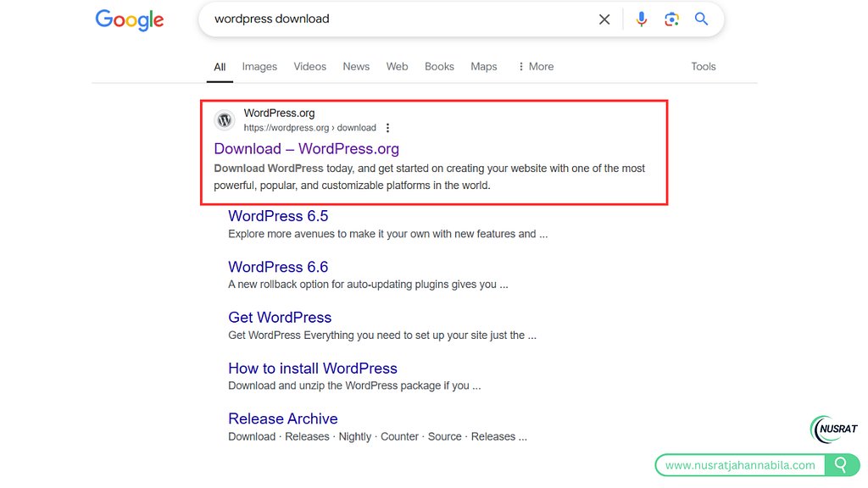Screen dimensions: 868x488
Task: Open the WordPress 6.6 sitelink
Action: coord(278,267)
